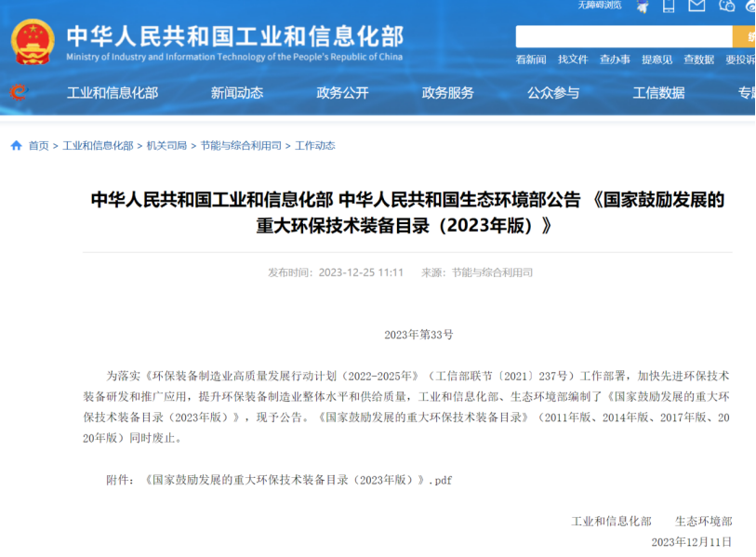Focus the site search input field
756x557 pixels.
point(623,36)
